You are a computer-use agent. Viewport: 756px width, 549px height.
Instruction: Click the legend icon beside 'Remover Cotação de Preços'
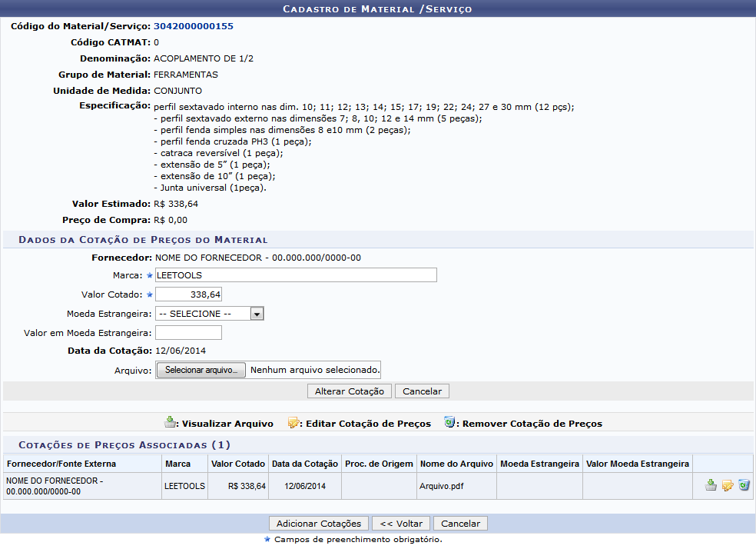coord(449,423)
